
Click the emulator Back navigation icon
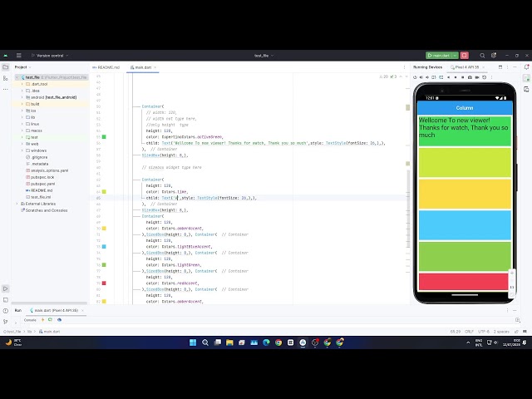coord(449,77)
